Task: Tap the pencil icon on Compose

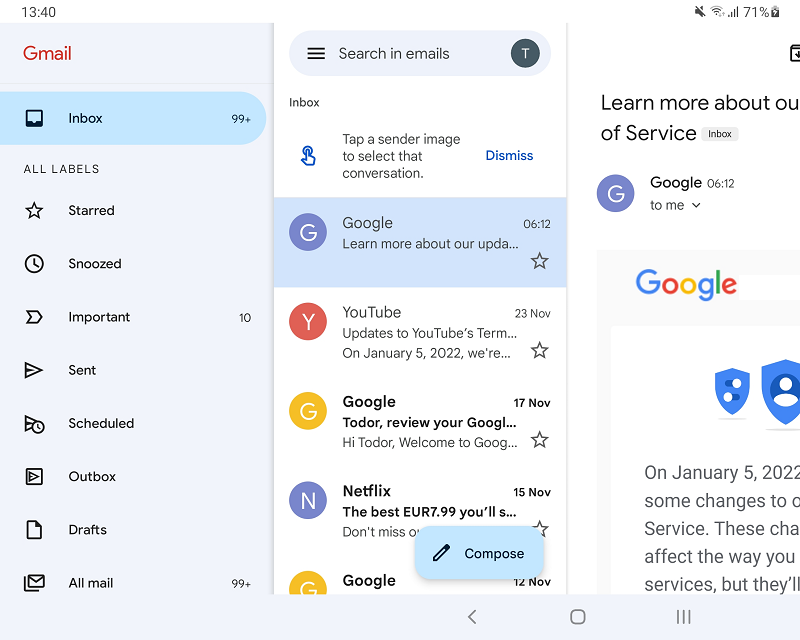Action: pyautogui.click(x=441, y=553)
